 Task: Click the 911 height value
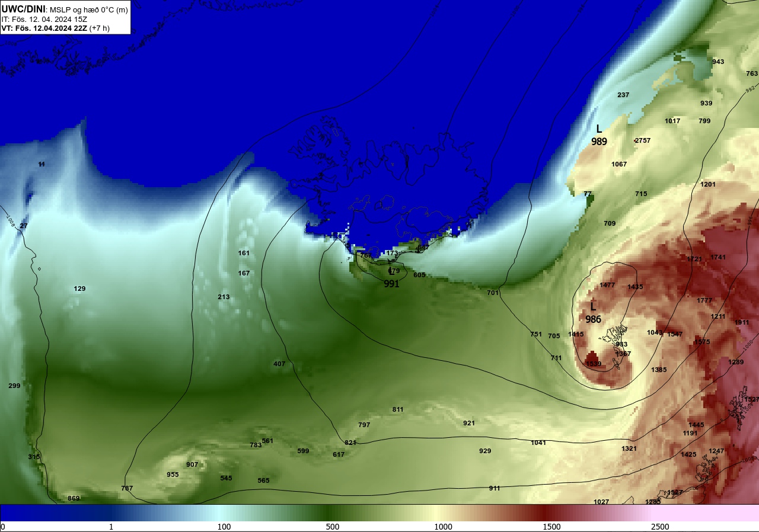click(x=495, y=488)
